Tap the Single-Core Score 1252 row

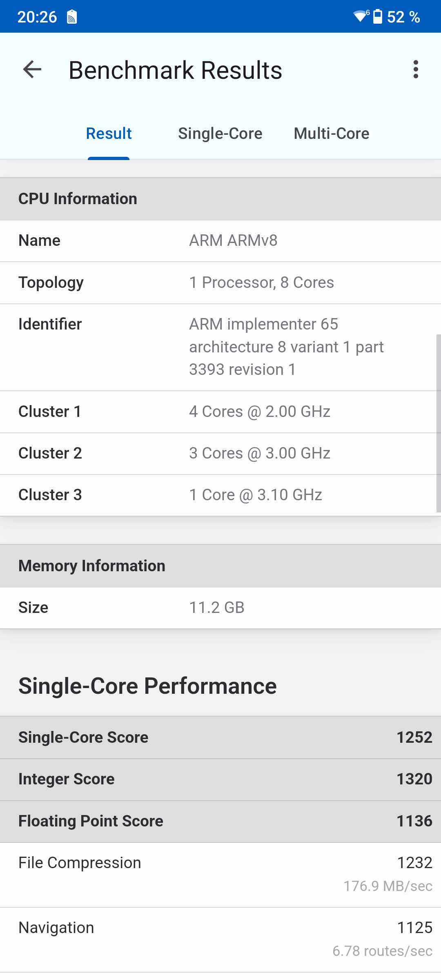coord(220,737)
